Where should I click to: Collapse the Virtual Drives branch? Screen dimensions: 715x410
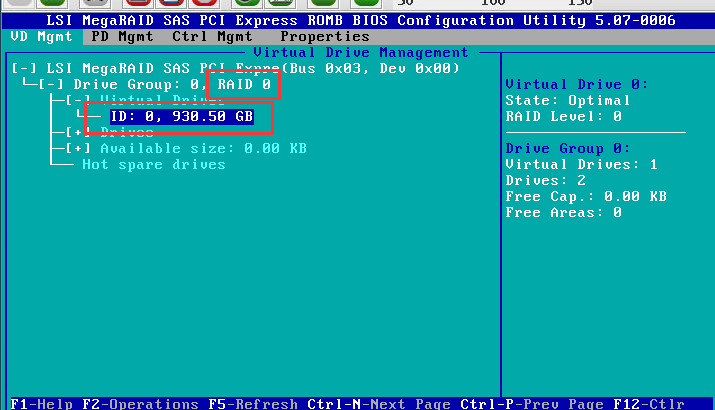77,100
